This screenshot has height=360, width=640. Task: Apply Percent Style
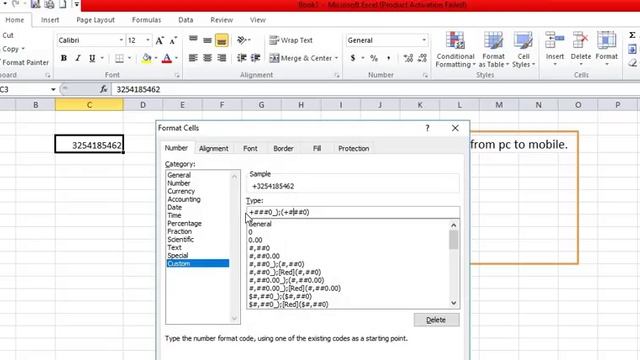(x=374, y=58)
